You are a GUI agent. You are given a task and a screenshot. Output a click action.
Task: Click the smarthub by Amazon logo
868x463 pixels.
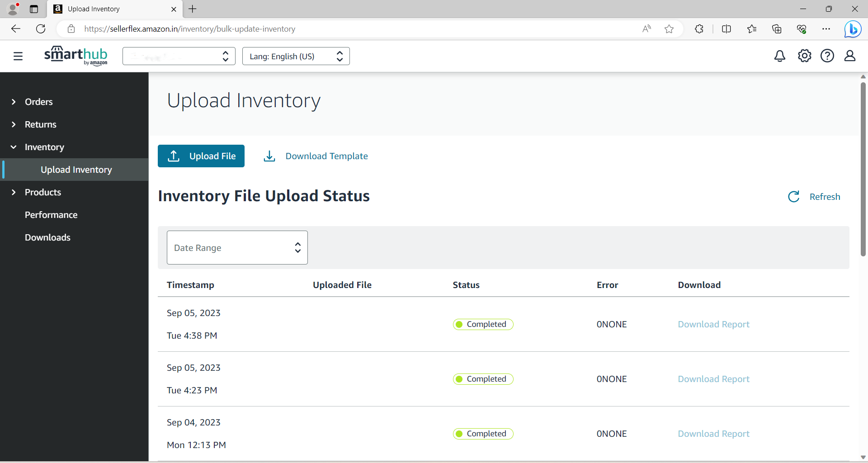coord(76,56)
